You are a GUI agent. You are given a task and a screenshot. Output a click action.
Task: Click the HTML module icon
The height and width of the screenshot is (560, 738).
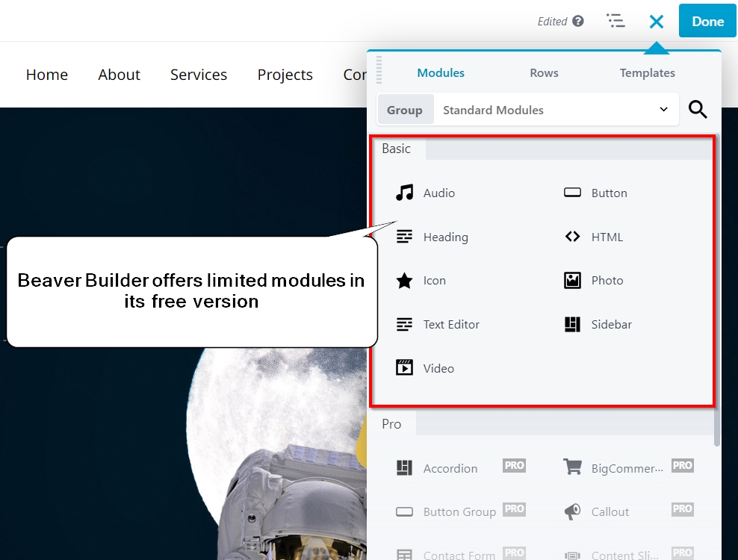(x=572, y=237)
